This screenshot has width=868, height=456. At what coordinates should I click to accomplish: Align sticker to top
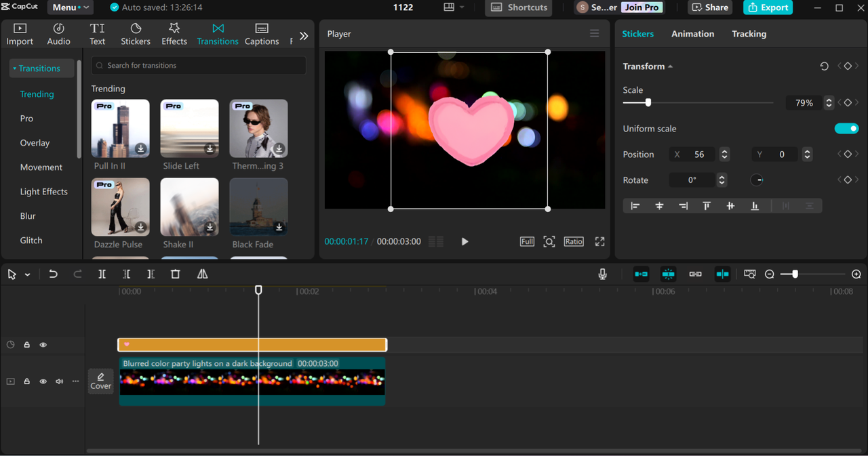click(x=707, y=206)
